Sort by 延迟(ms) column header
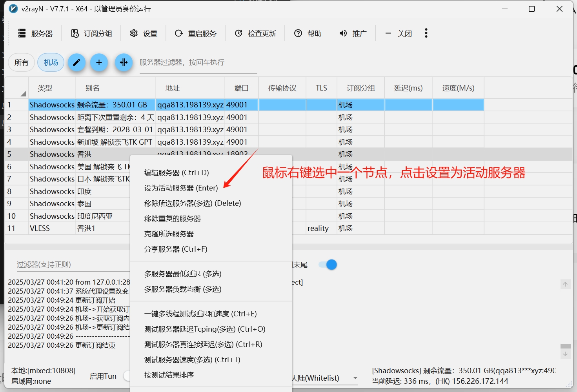Image resolution: width=577 pixels, height=392 pixels. (x=408, y=88)
